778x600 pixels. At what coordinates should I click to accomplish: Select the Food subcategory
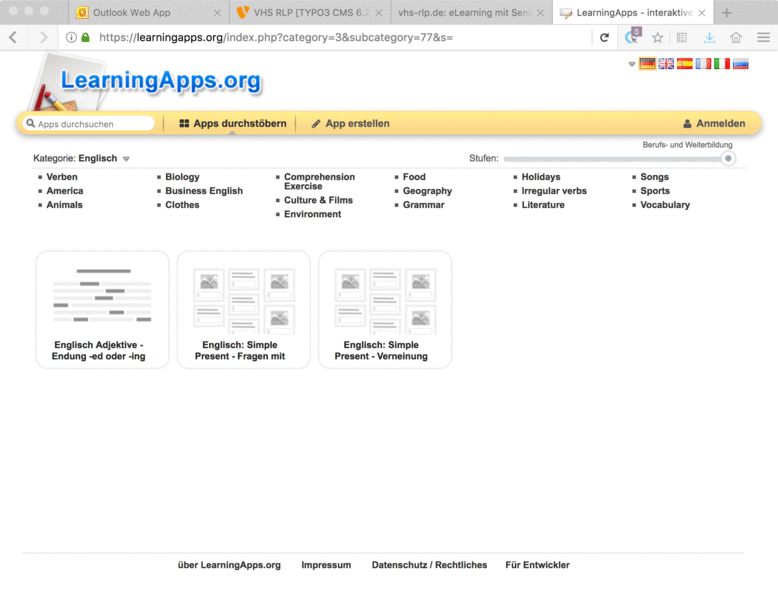(414, 177)
